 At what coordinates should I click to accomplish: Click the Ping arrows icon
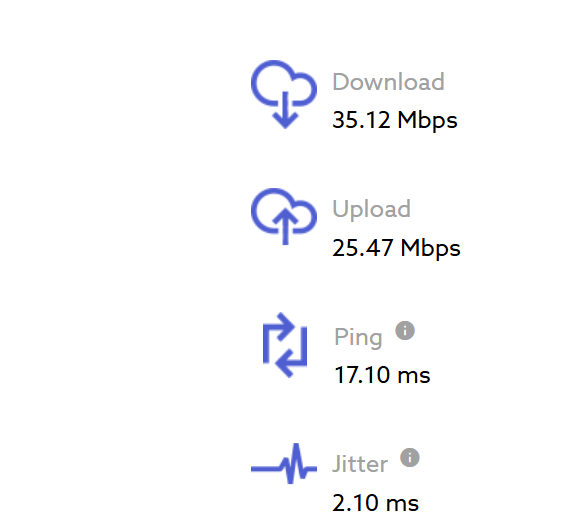[285, 345]
